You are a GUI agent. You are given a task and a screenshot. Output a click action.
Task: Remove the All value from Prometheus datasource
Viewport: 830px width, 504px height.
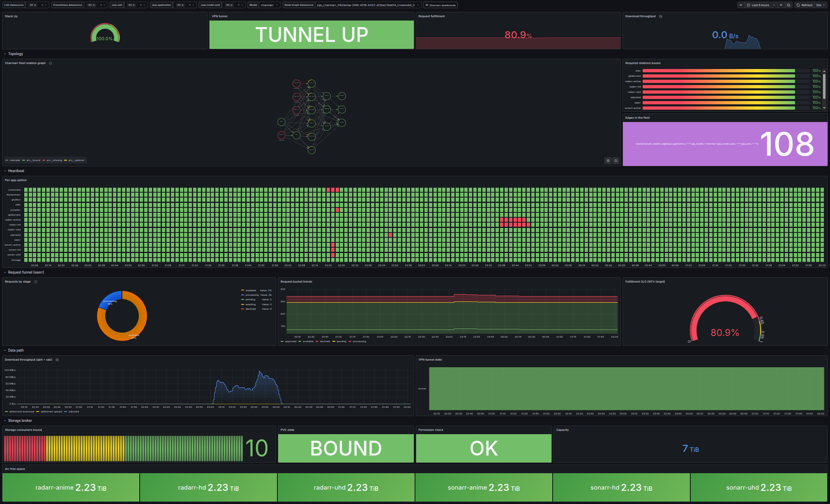(94, 5)
